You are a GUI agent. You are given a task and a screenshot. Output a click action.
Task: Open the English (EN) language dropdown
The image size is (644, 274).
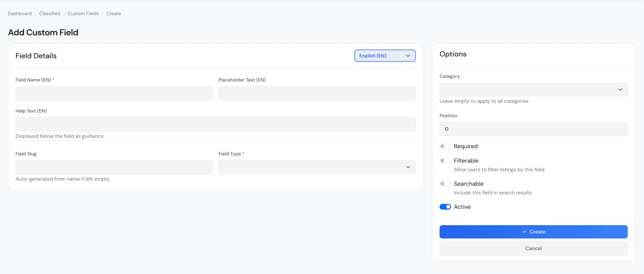click(x=385, y=56)
